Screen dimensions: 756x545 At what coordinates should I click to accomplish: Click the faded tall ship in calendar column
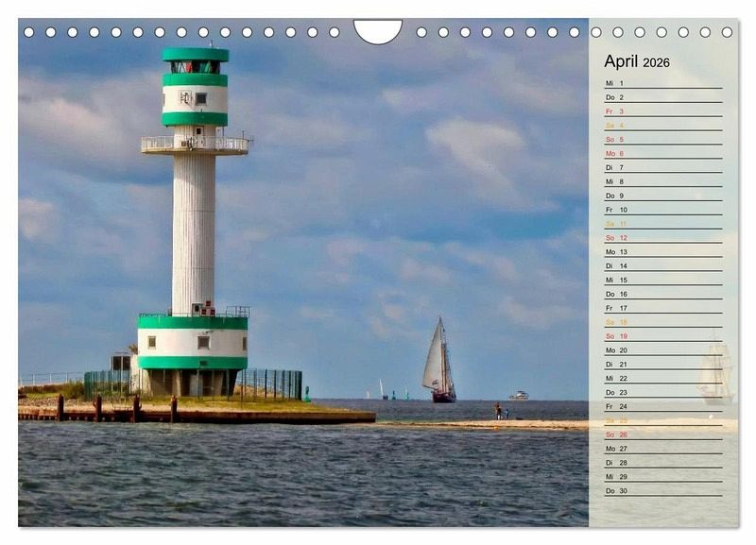pos(714,372)
